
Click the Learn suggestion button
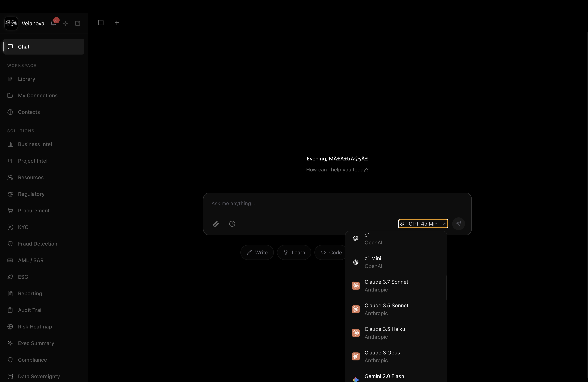(x=294, y=253)
